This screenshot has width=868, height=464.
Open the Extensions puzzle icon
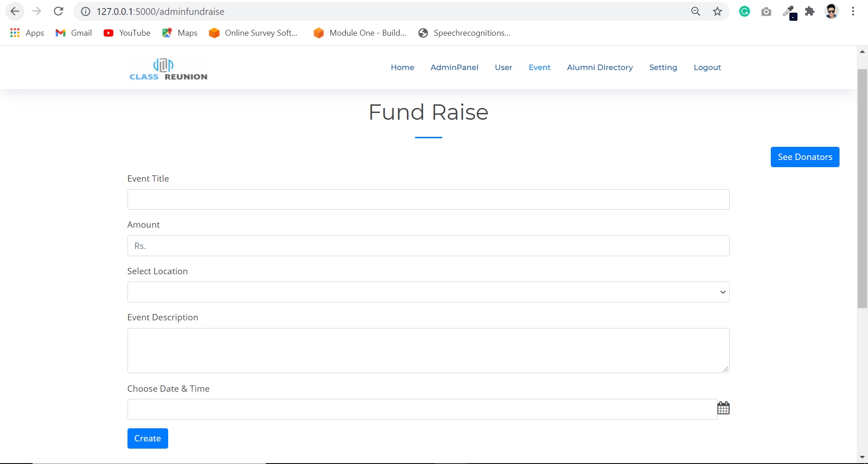pyautogui.click(x=810, y=12)
